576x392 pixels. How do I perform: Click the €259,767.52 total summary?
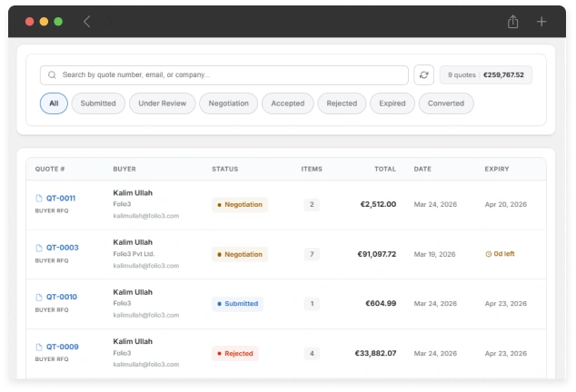click(503, 75)
